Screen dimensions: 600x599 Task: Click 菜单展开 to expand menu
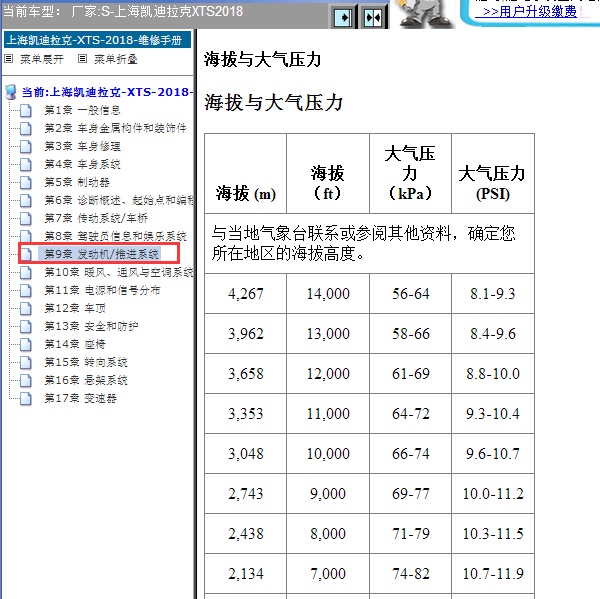[42, 59]
